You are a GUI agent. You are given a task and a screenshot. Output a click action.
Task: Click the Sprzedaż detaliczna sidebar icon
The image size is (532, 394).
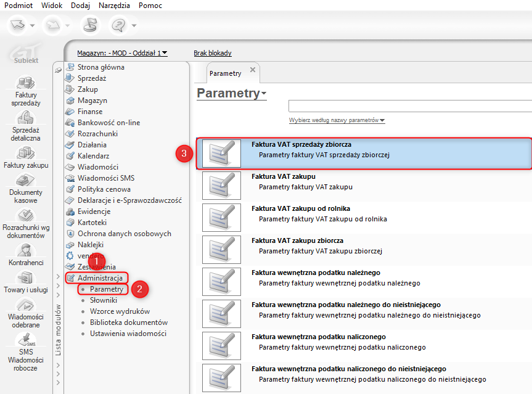point(26,119)
